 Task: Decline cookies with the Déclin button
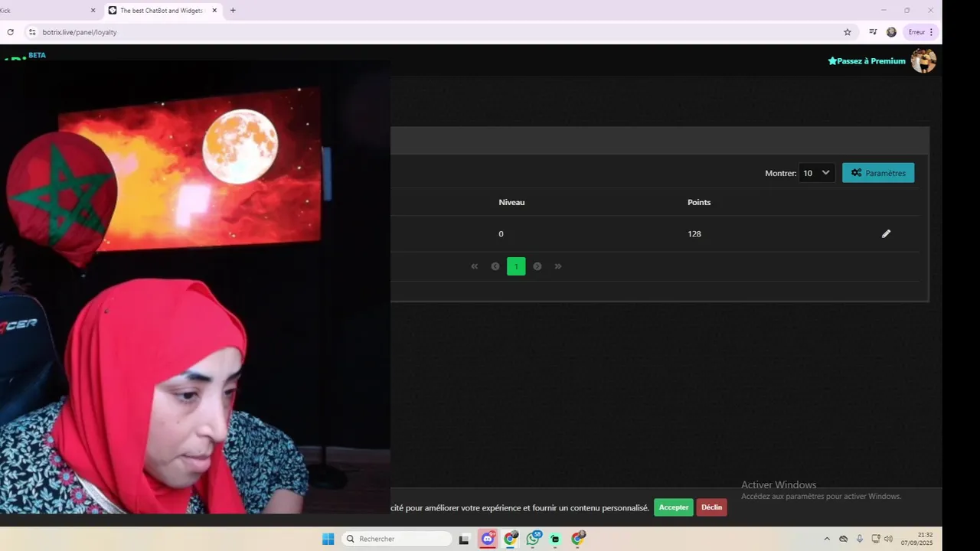(711, 507)
